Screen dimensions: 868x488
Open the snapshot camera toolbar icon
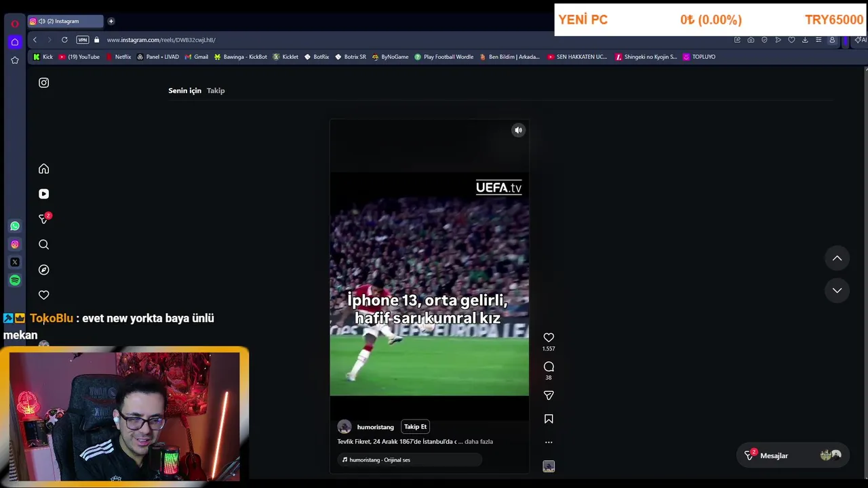(x=751, y=40)
